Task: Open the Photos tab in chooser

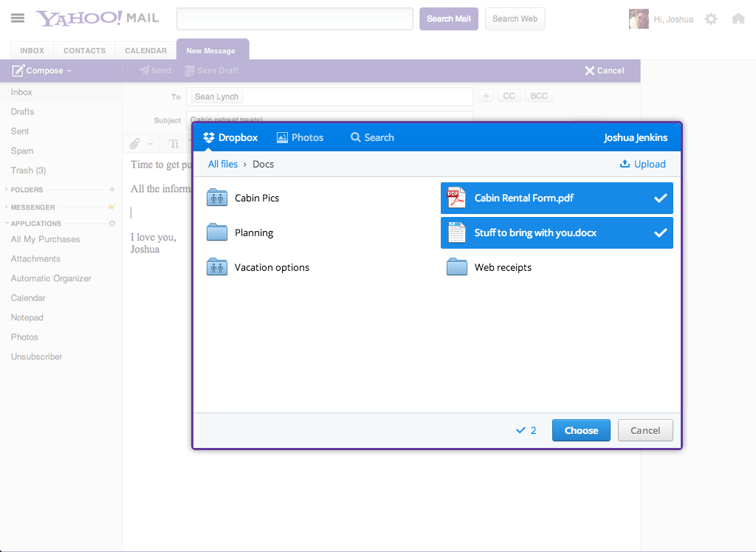Action: pos(300,137)
